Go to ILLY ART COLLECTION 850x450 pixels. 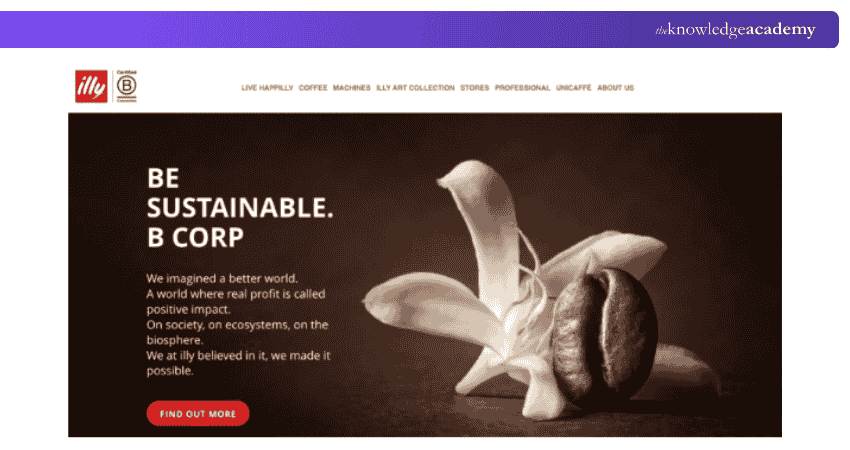pyautogui.click(x=415, y=88)
